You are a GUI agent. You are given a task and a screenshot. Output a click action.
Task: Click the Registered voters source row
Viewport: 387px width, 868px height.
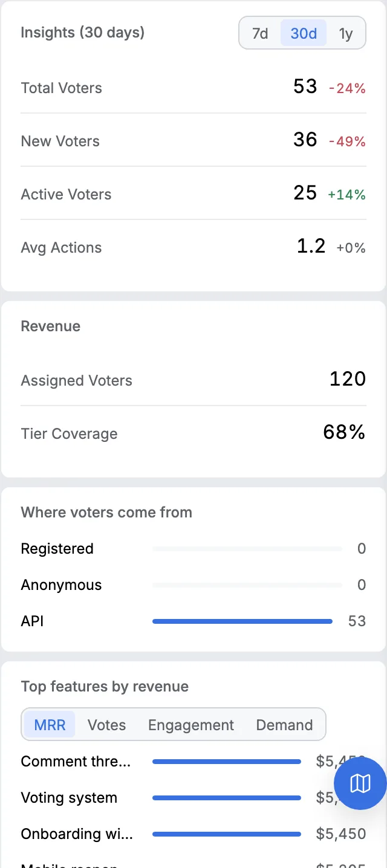click(193, 549)
